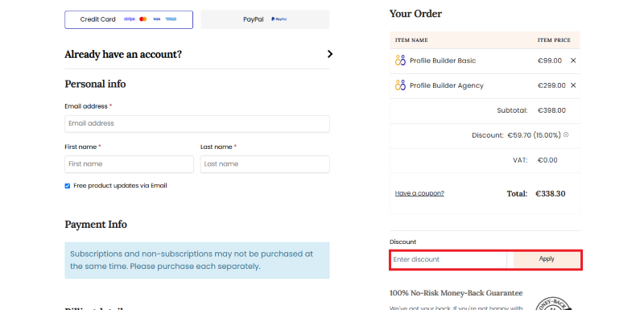
Task: Click the €398.00 subtotal value
Action: [551, 110]
